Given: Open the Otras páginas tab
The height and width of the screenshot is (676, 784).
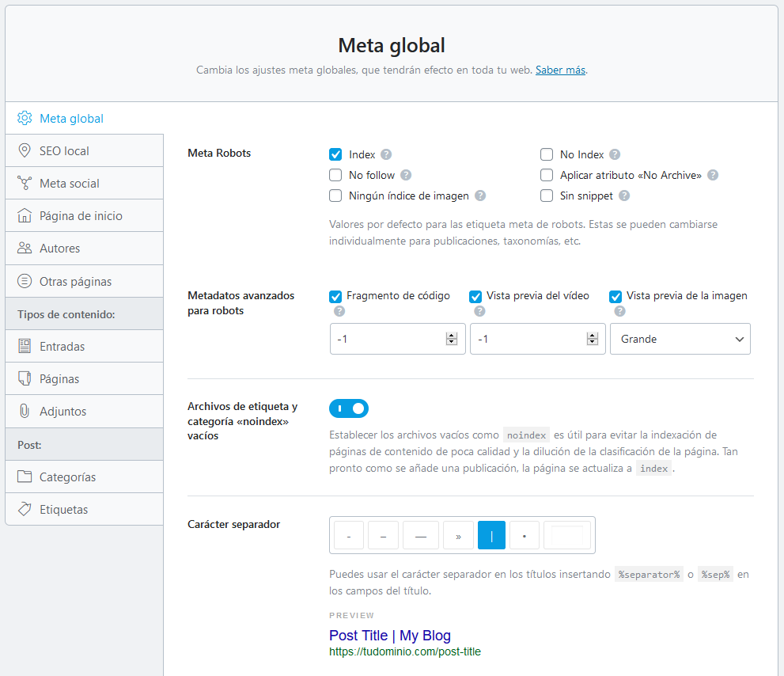Looking at the screenshot, I should (x=84, y=281).
